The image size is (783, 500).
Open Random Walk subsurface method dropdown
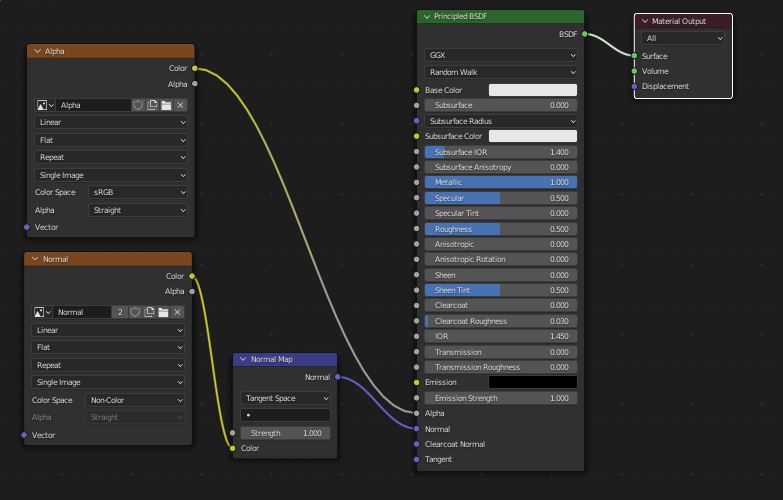tap(501, 72)
